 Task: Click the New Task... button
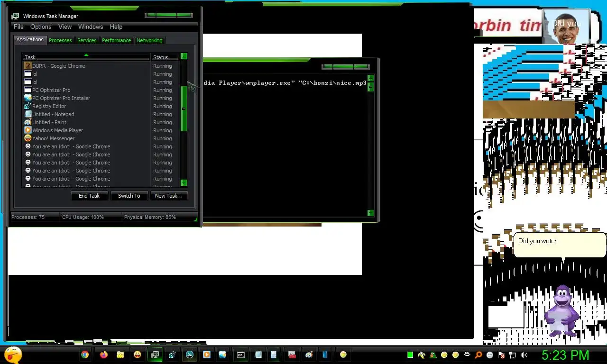tap(168, 196)
